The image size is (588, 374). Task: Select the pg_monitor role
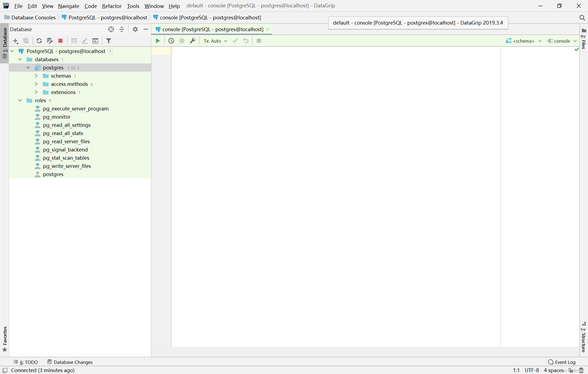(57, 117)
